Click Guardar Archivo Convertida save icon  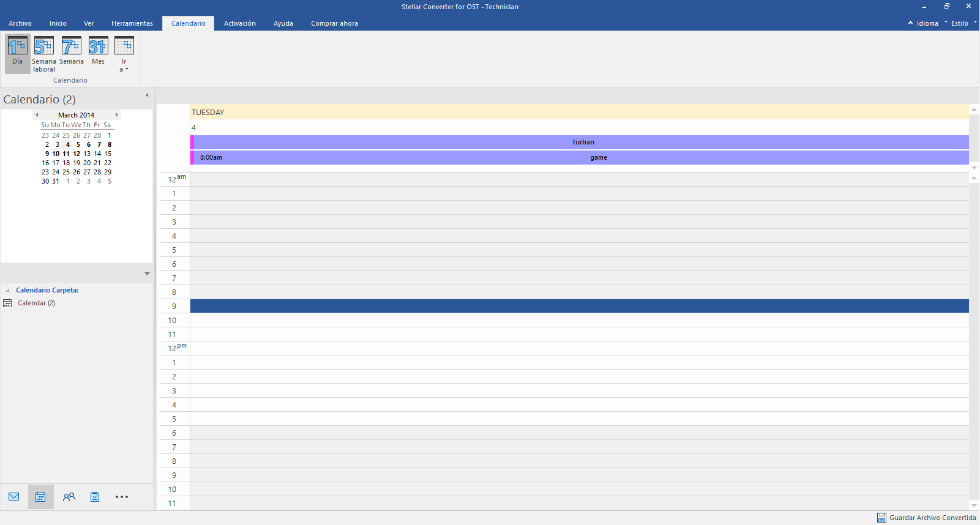(x=881, y=518)
